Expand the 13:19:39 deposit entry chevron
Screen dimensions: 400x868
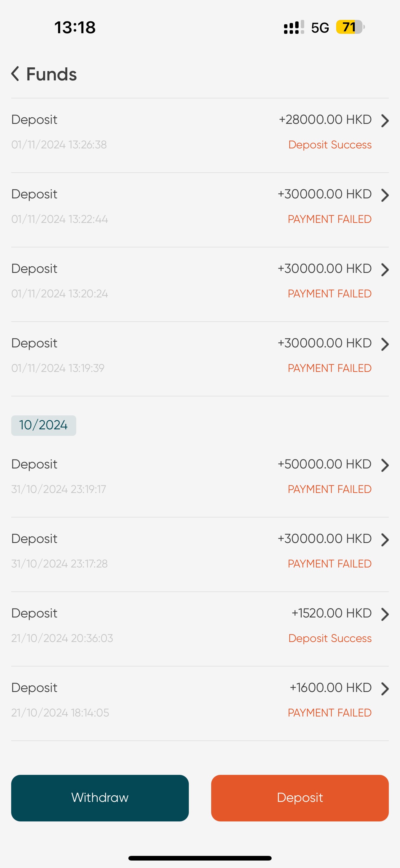[385, 344]
